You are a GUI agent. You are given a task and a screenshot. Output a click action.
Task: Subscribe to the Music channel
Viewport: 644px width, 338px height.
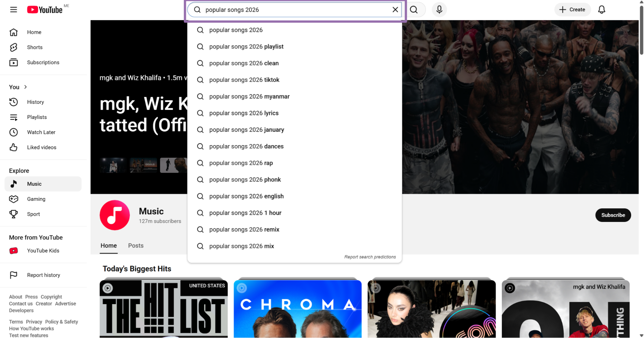(613, 215)
